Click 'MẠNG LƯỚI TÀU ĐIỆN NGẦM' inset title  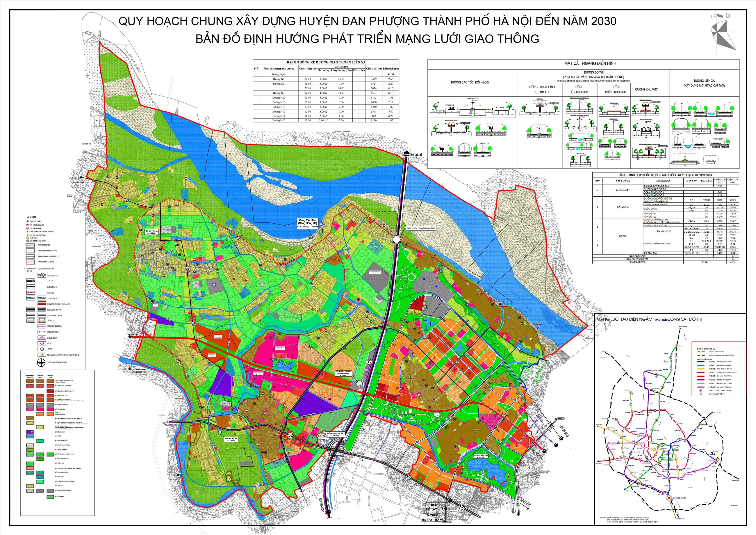(x=625, y=319)
